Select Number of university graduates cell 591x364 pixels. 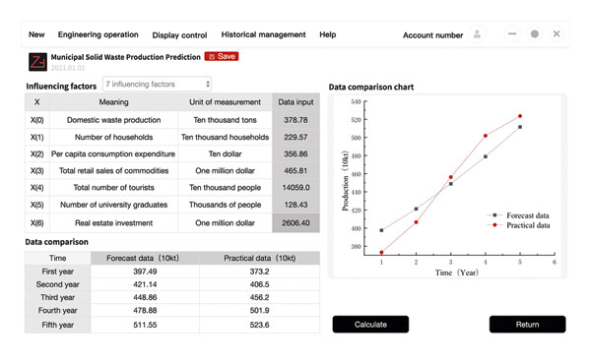(x=114, y=205)
